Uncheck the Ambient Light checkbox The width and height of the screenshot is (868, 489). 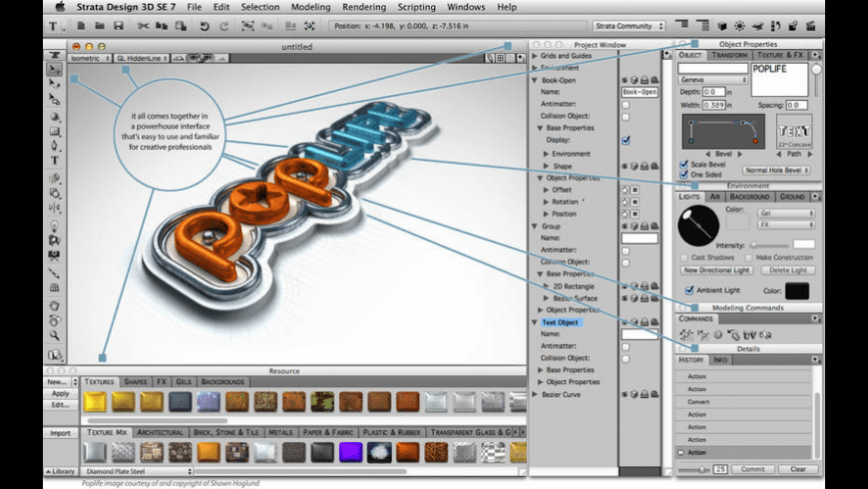[x=689, y=289]
